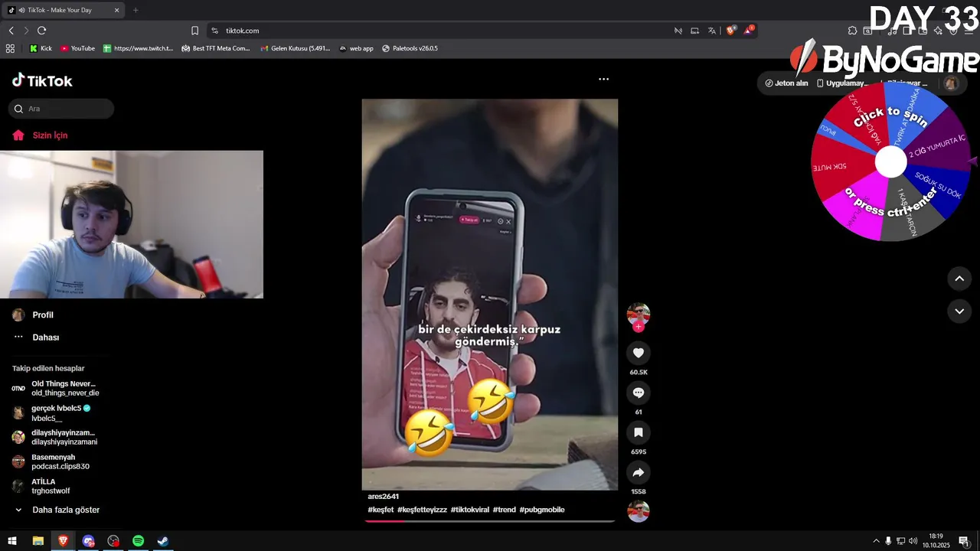
Task: Like the video with the heart icon
Action: pos(639,353)
